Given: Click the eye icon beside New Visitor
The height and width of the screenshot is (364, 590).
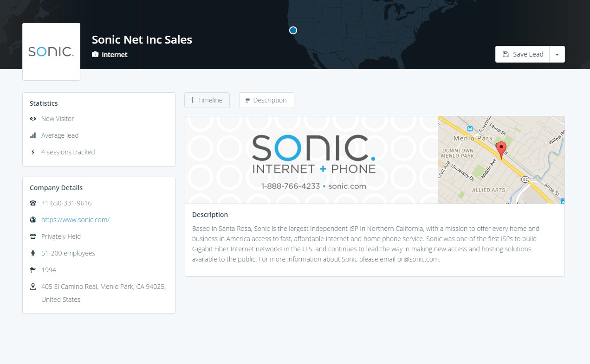Looking at the screenshot, I should [32, 119].
